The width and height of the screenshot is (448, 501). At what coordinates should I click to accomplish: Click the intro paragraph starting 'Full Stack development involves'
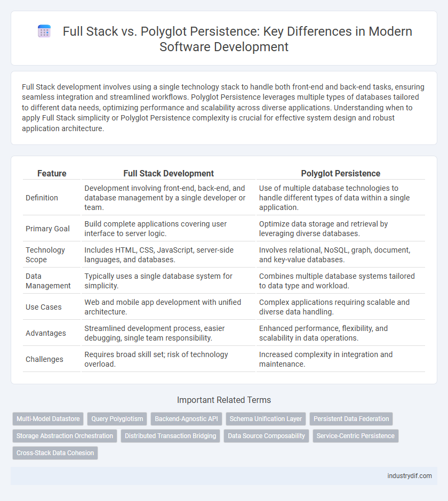[223, 108]
